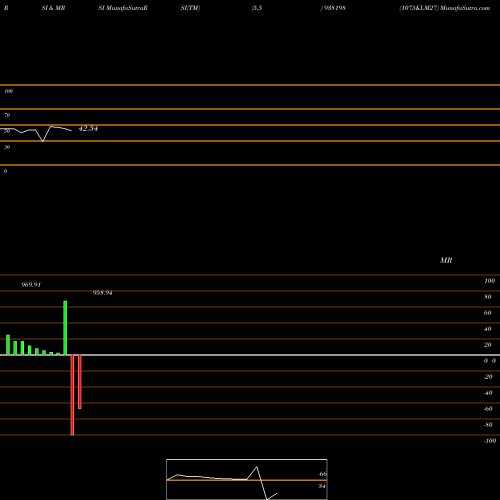Click the 958.94 price label

point(102,293)
